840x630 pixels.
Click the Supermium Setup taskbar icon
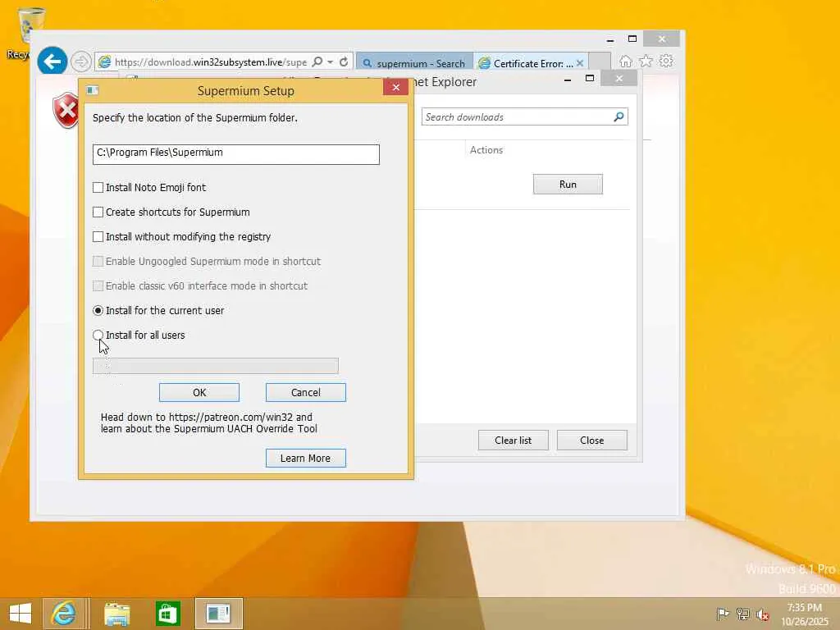click(219, 614)
